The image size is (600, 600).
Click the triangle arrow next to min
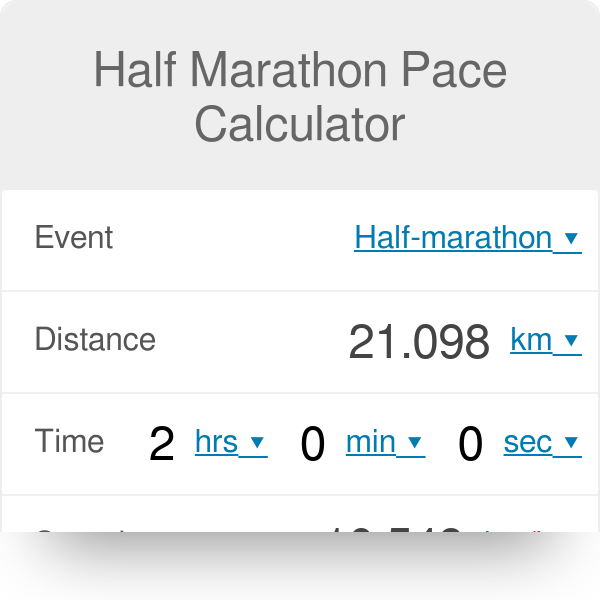tap(414, 443)
